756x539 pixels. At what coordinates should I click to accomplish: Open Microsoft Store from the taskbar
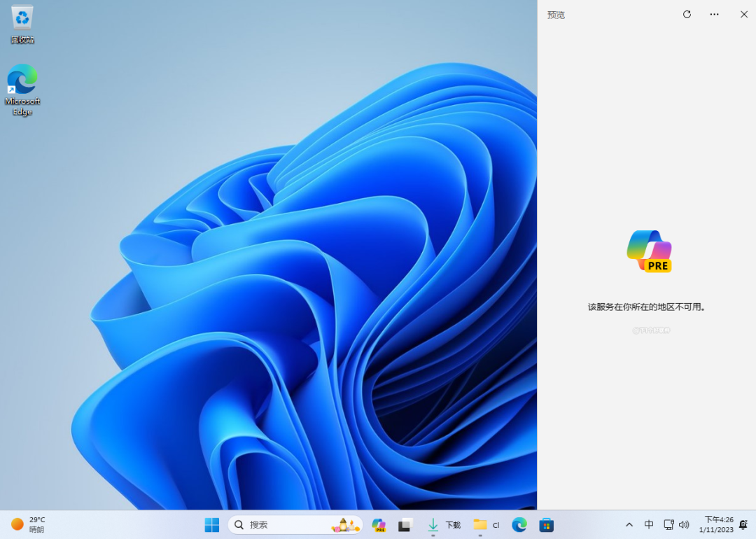(x=546, y=525)
